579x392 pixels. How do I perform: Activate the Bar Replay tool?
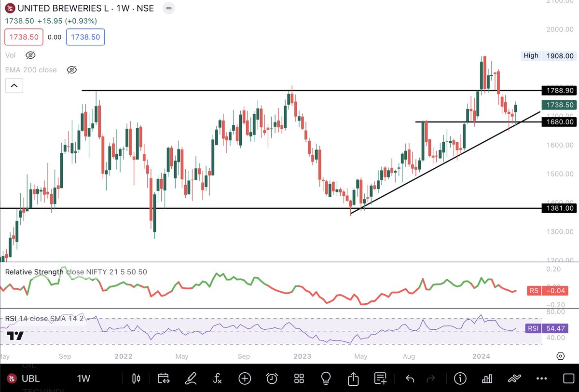click(164, 378)
